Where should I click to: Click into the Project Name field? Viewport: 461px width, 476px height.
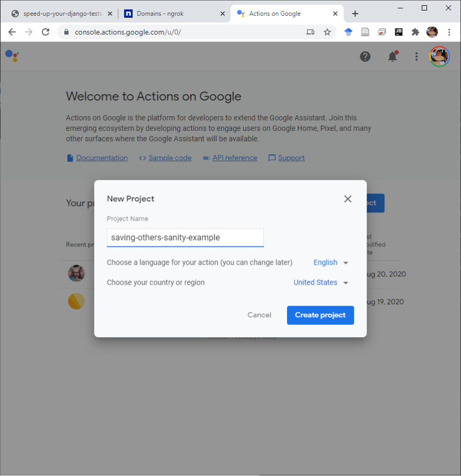(x=186, y=237)
